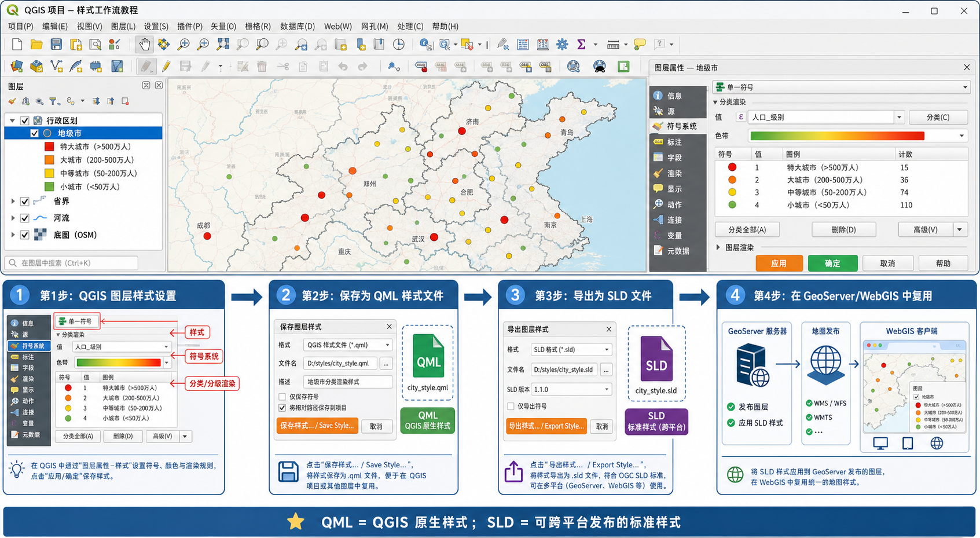Open the Processing Toolbox gear icon
Image resolution: width=980 pixels, height=538 pixels.
pos(562,44)
